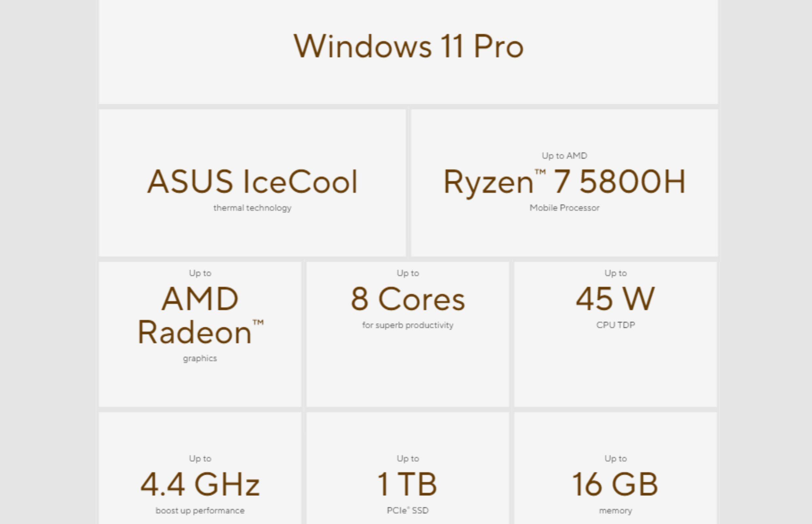
Task: Click the 1 TB storage heading
Action: tap(408, 484)
